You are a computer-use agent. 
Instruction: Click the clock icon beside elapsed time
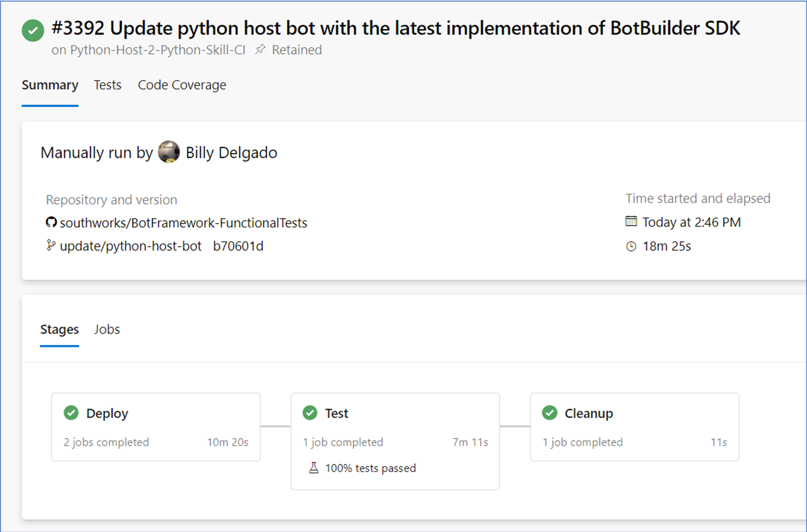(x=631, y=246)
